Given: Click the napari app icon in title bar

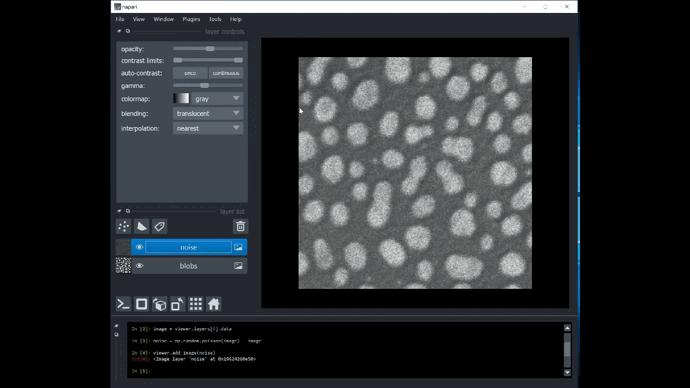Looking at the screenshot, I should 117,7.
